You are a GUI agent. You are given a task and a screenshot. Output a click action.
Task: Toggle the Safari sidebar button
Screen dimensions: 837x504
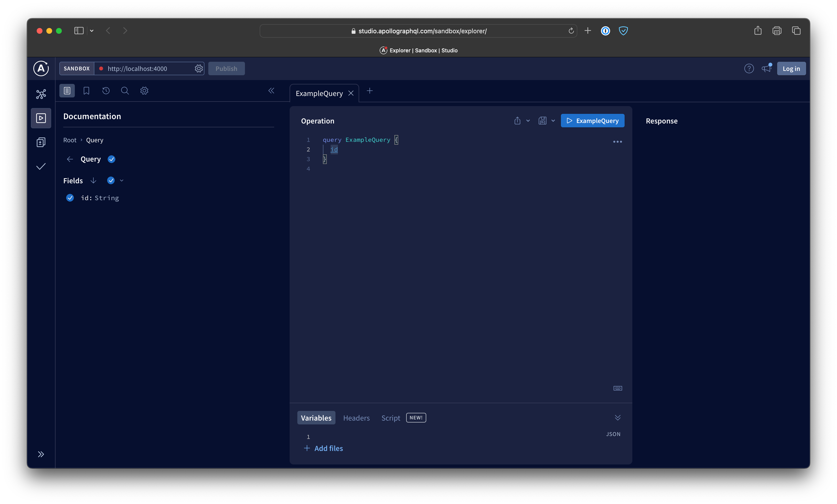point(79,31)
